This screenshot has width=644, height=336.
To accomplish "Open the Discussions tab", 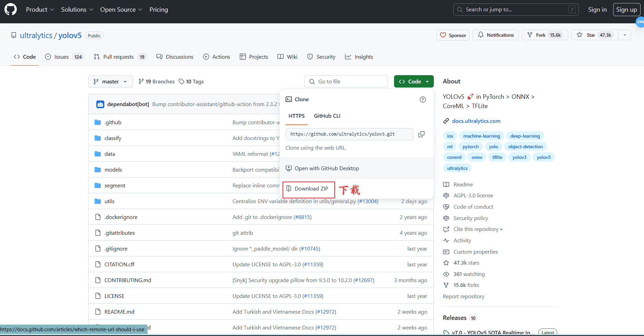I will tap(175, 57).
